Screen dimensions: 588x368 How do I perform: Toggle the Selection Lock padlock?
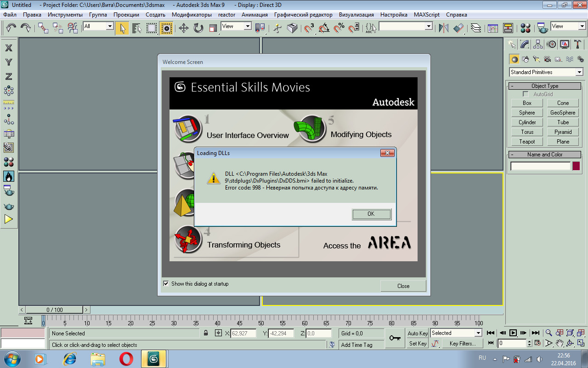point(206,333)
